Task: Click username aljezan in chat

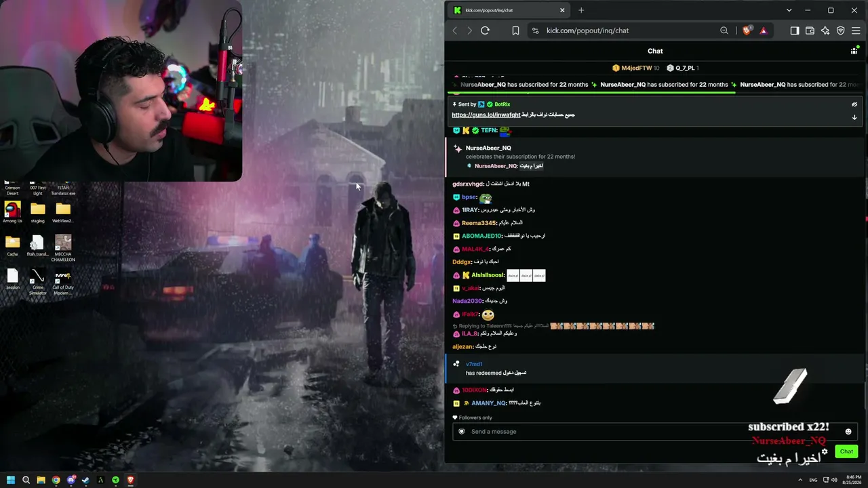Action: point(462,346)
